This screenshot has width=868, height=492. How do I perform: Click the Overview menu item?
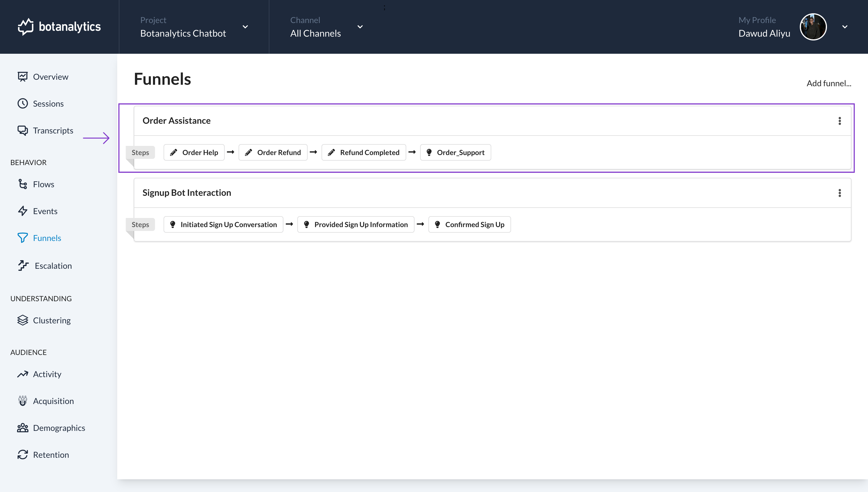coord(51,76)
